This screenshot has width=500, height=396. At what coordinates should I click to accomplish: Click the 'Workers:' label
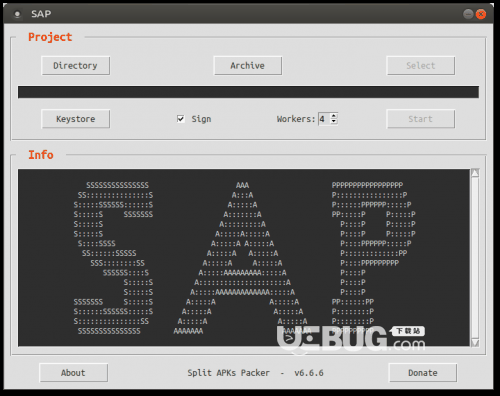[x=296, y=119]
